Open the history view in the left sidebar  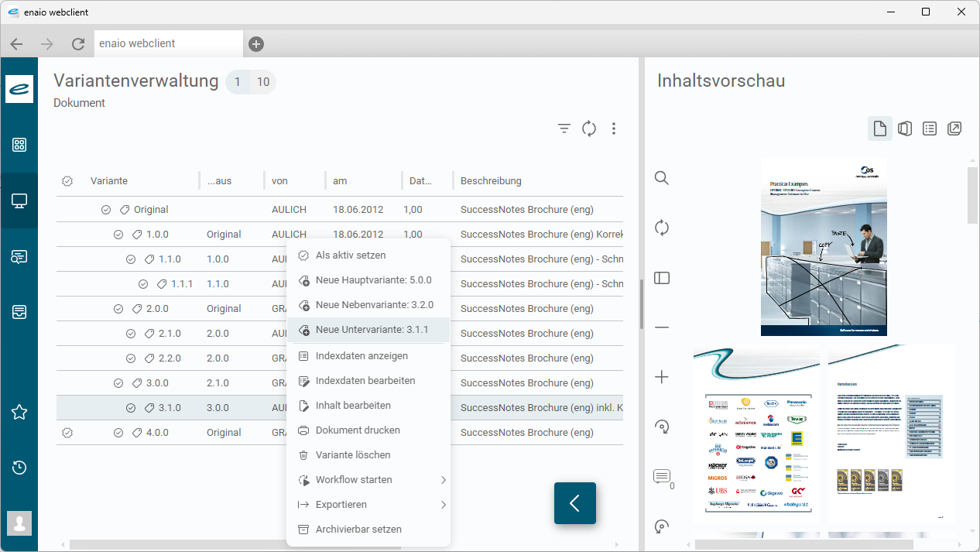[19, 467]
